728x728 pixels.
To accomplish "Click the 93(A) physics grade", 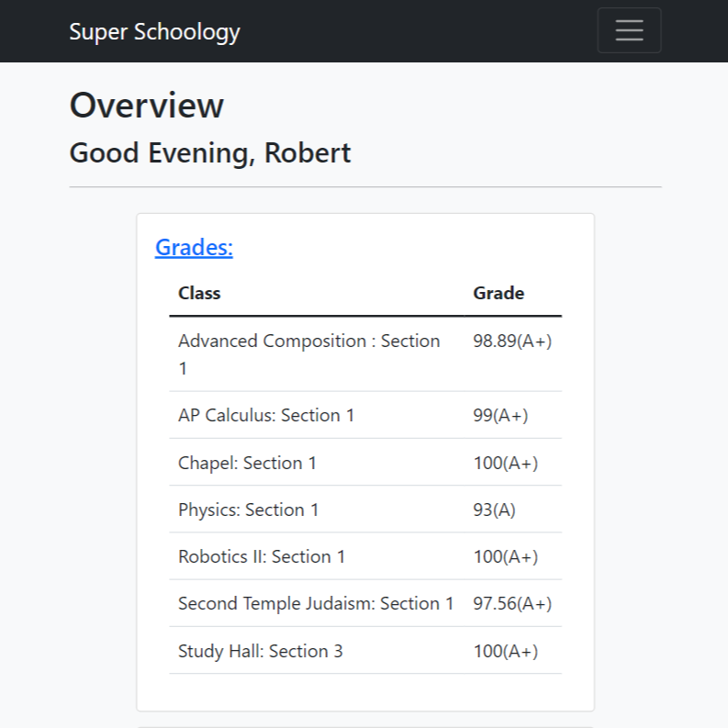I will (494, 510).
